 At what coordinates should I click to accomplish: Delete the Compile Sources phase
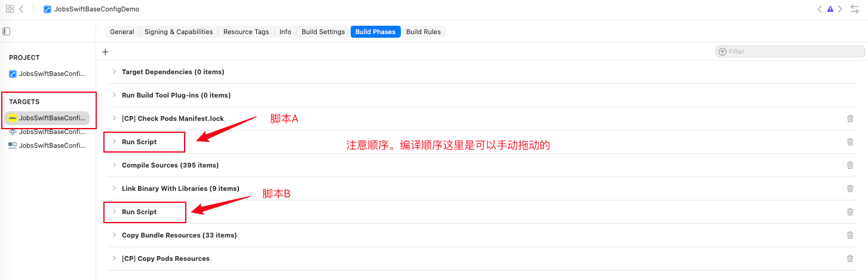click(850, 165)
